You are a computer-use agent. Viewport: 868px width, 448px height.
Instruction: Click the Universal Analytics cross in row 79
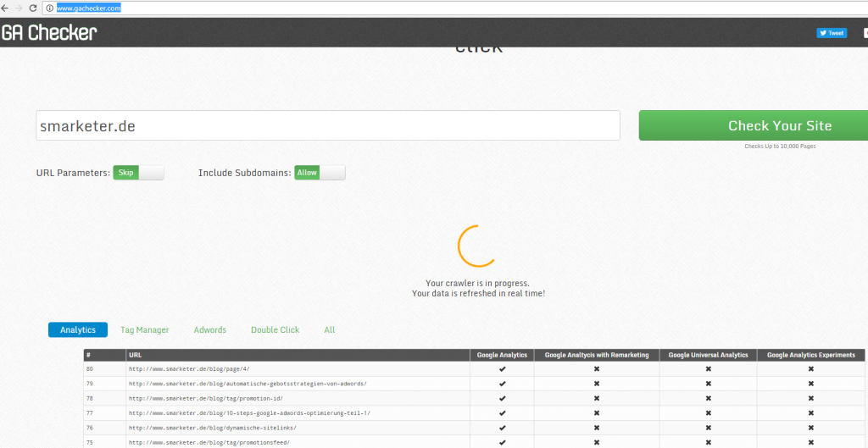click(x=708, y=384)
